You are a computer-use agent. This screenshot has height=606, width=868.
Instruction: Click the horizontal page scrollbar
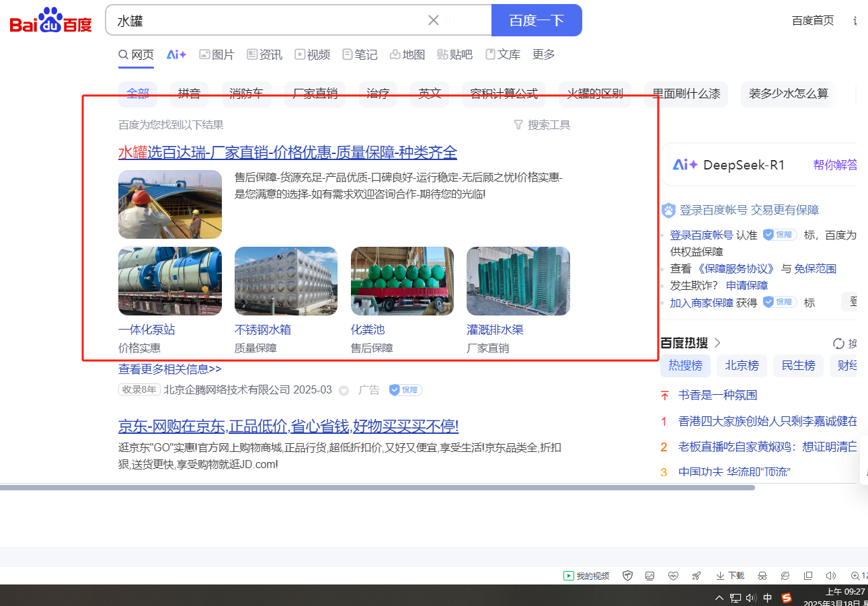pos(377,488)
